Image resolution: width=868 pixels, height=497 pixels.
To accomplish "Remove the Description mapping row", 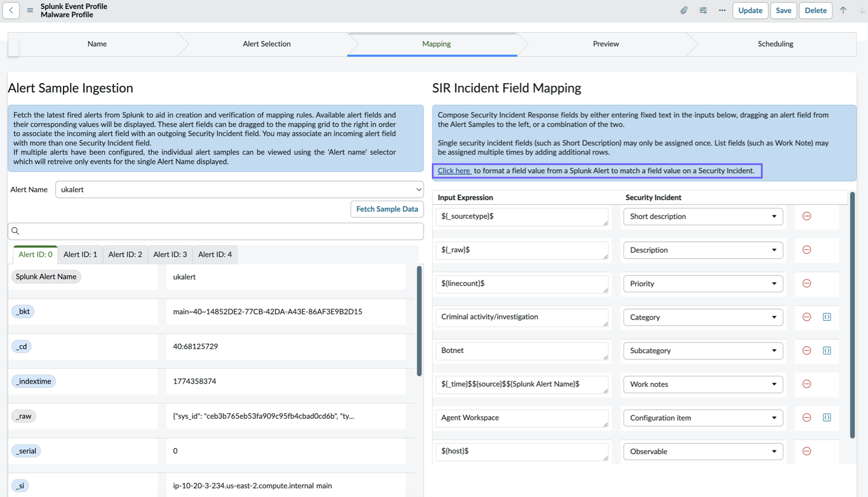I will coord(807,250).
